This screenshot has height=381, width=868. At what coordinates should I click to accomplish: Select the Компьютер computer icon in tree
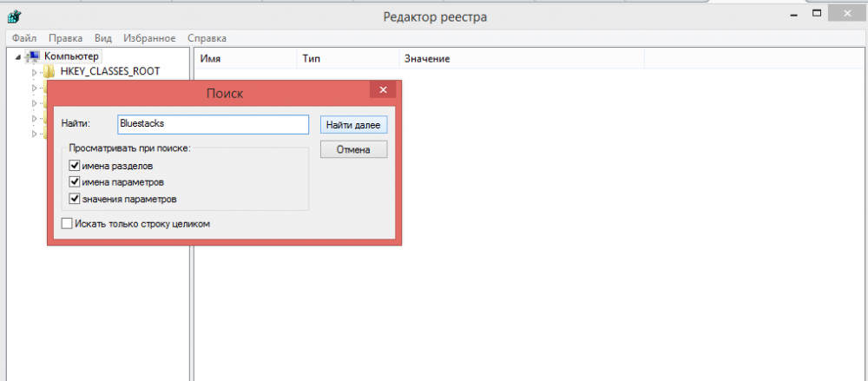[x=32, y=56]
